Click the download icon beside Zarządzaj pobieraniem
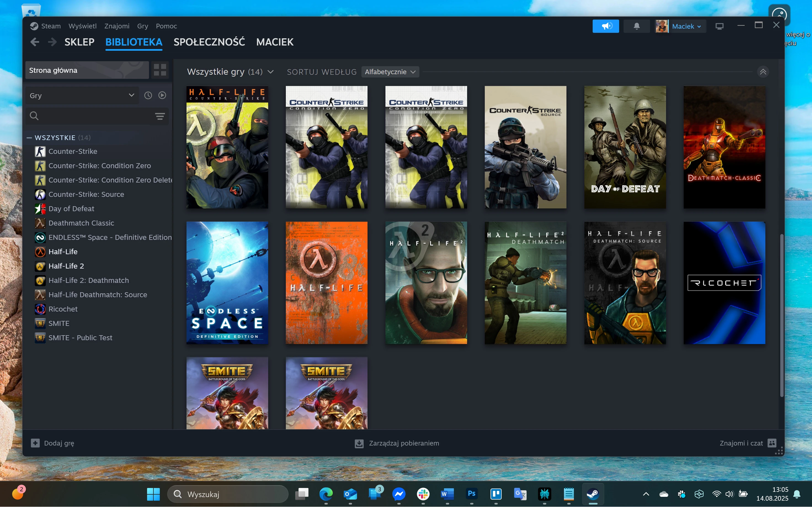This screenshot has height=507, width=812. coord(359,444)
